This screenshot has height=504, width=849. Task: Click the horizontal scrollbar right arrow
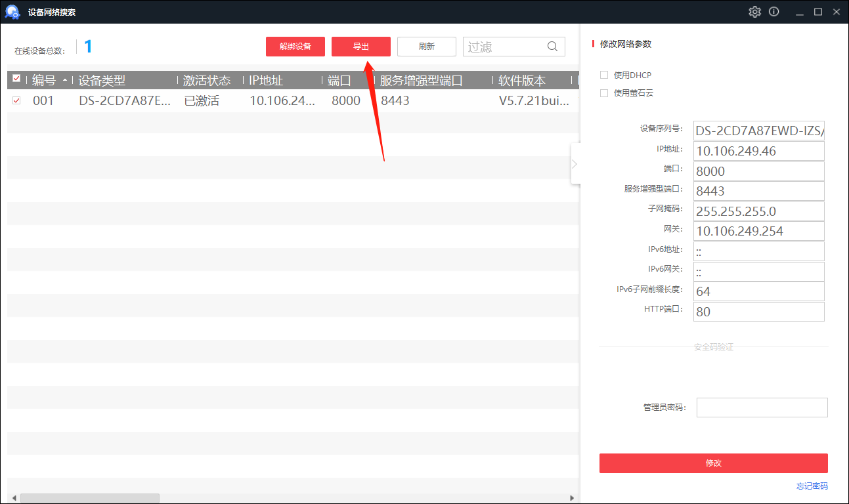pos(572,498)
